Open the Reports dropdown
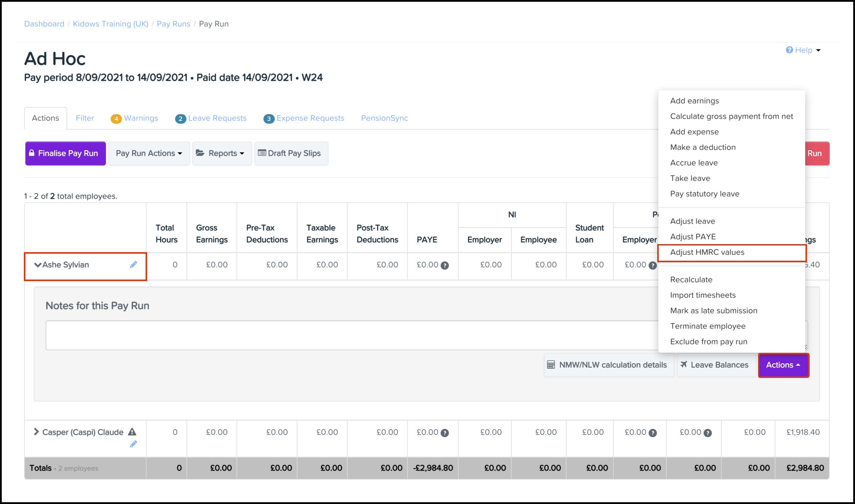The height and width of the screenshot is (504, 855). [x=222, y=153]
